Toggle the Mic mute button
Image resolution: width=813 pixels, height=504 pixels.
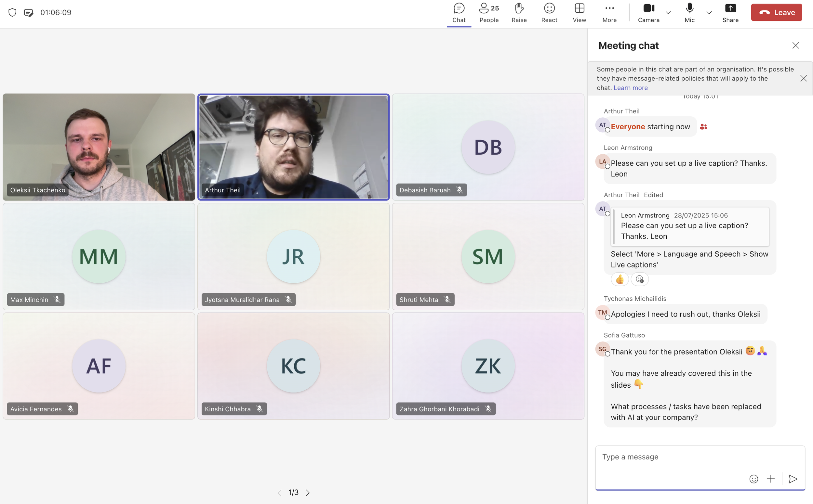(x=689, y=13)
